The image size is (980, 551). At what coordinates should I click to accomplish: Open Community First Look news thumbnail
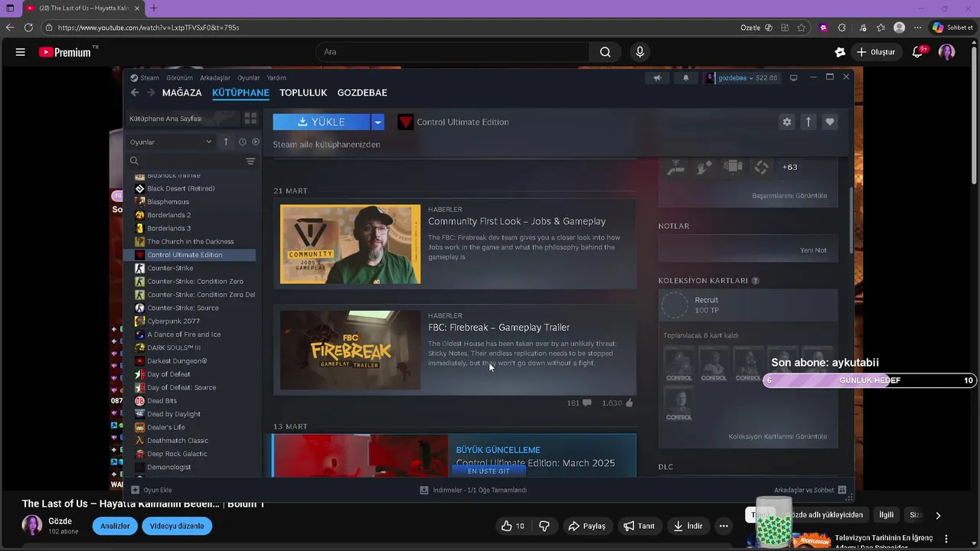pos(350,244)
